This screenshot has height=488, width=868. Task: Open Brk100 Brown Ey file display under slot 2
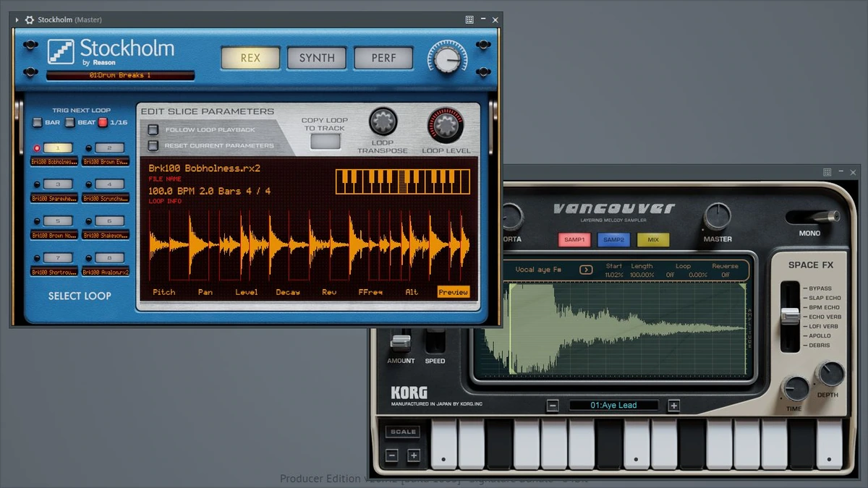106,162
